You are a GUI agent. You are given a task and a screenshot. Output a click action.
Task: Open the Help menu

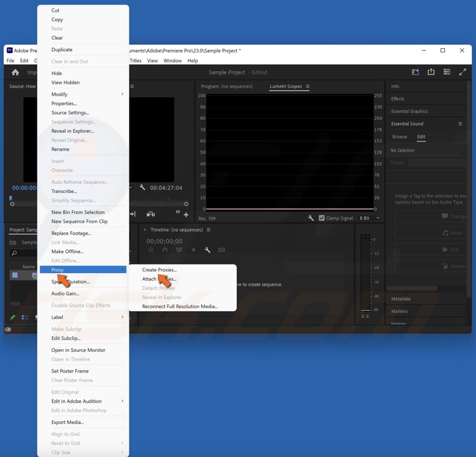(192, 61)
